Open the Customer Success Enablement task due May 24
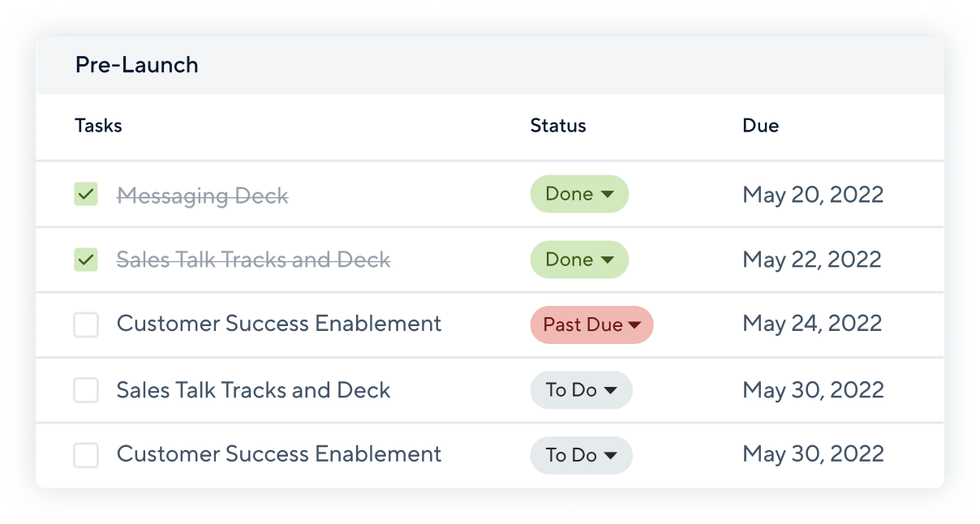 (279, 324)
